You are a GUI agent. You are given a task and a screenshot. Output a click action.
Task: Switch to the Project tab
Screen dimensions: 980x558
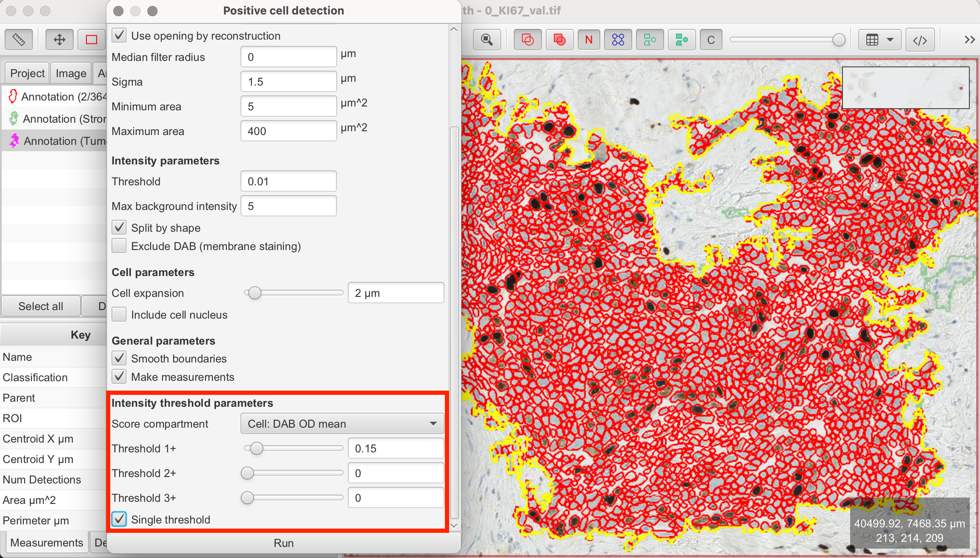pyautogui.click(x=26, y=73)
